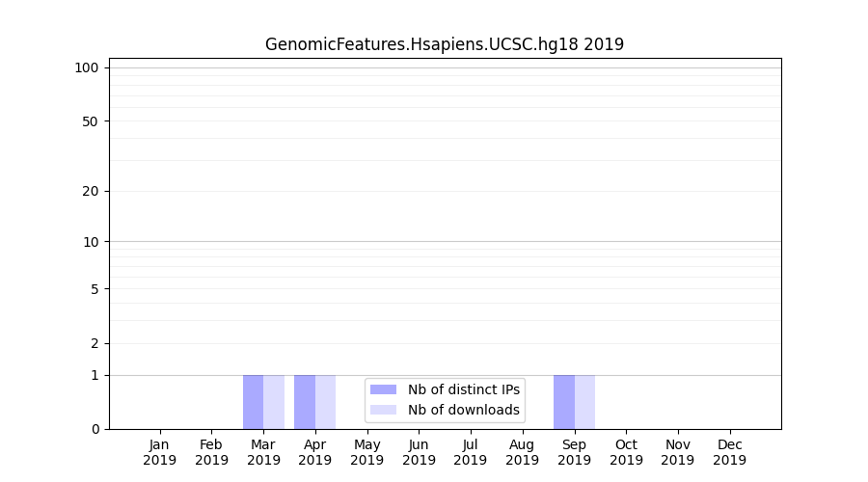Select the 10 tick label on y-axis
The width and height of the screenshot is (868, 482).
click(x=91, y=242)
